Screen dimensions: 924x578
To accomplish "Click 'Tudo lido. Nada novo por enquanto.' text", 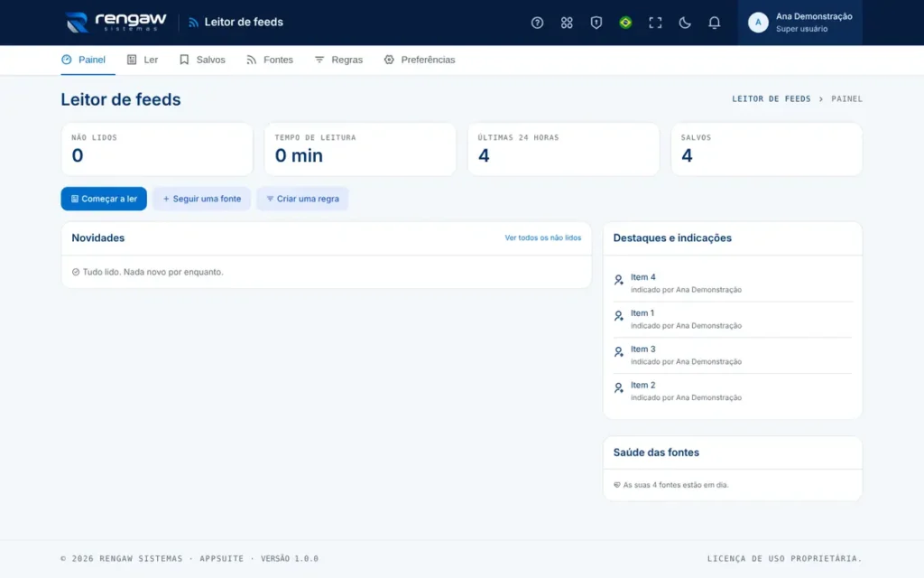I will [x=152, y=272].
